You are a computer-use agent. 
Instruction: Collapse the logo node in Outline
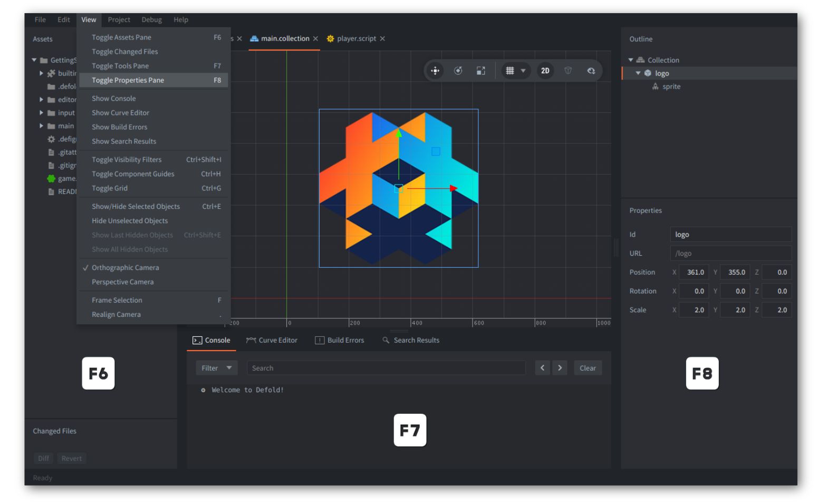tap(638, 73)
